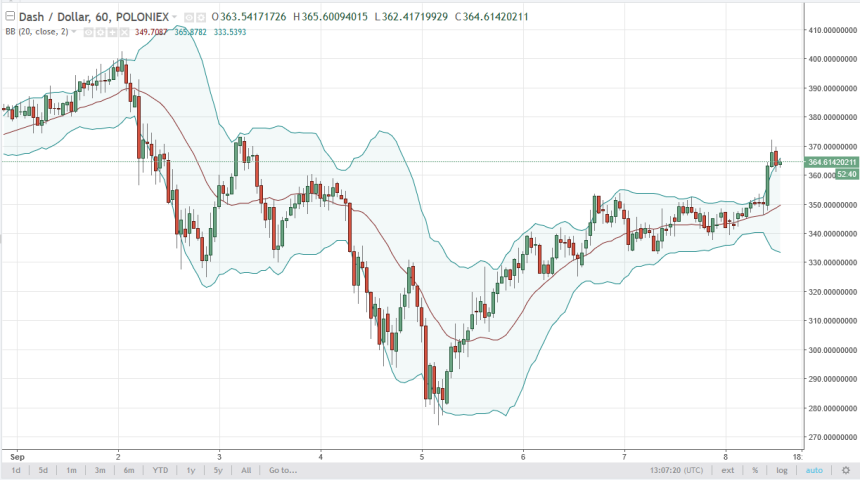Select the 3m time range
860x480 pixels.
100,470
